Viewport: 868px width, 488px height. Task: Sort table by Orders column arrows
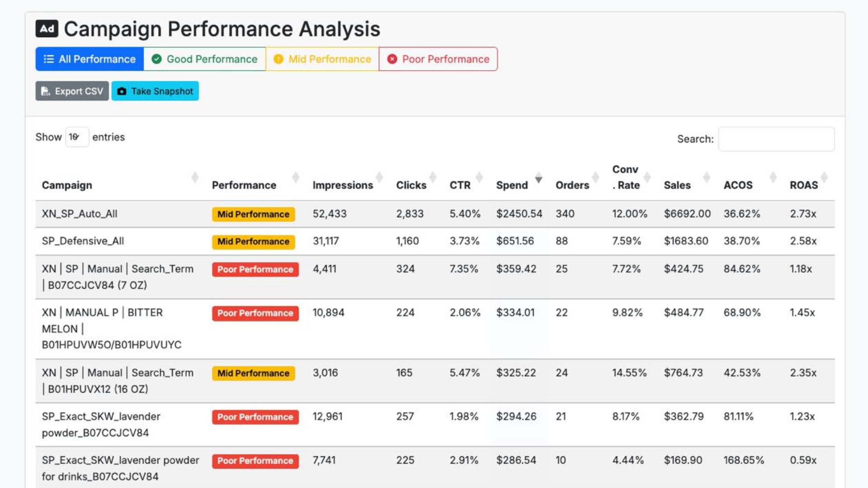595,177
